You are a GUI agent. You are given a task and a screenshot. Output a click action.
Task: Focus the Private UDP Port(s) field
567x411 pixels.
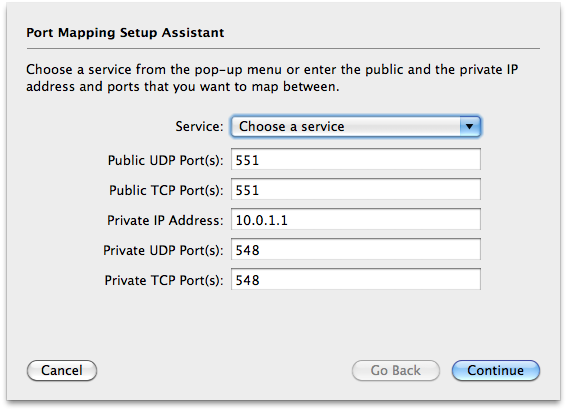pos(356,249)
